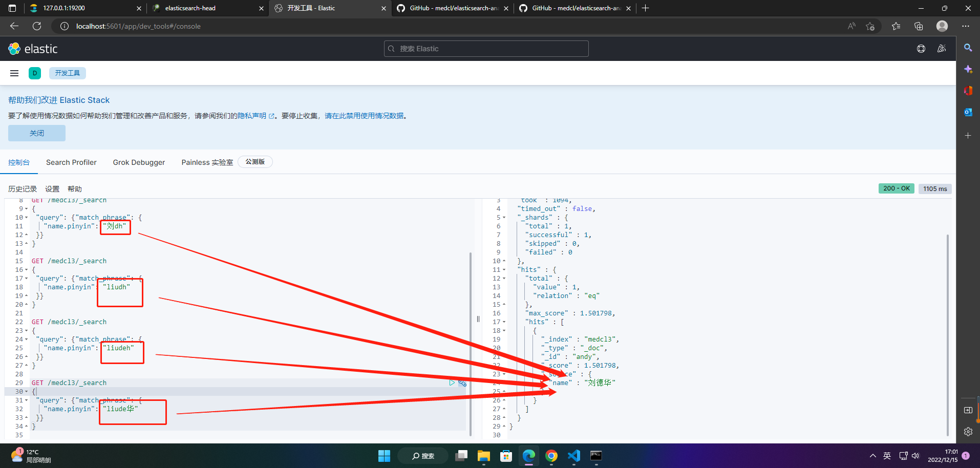Open browser favorites list icon

pos(896,26)
